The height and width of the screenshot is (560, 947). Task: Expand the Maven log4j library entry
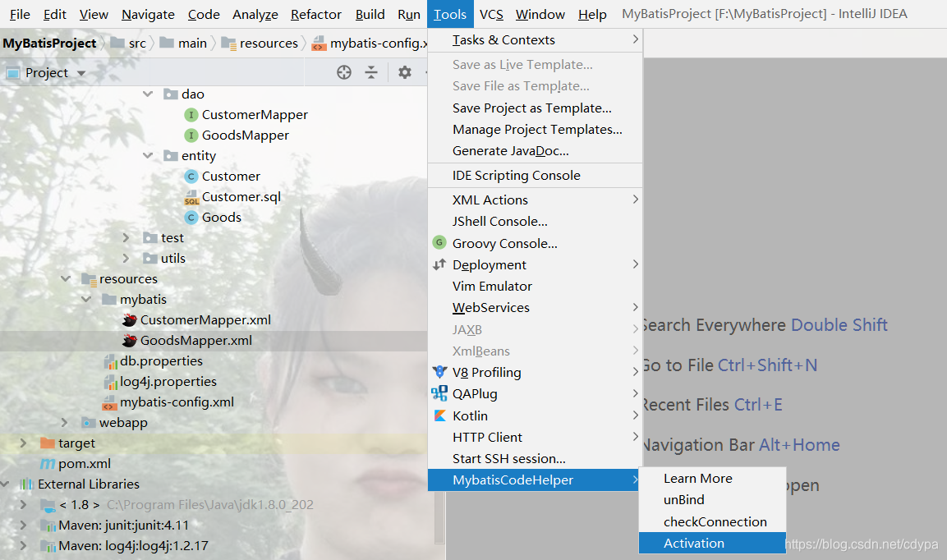(x=24, y=546)
